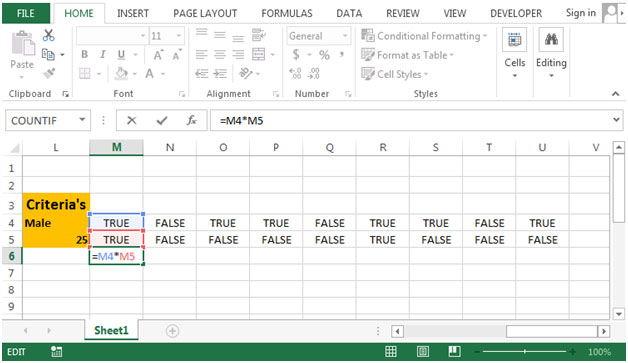Expand the General number format dropdown
Screen dimensions: 628x363
click(345, 36)
